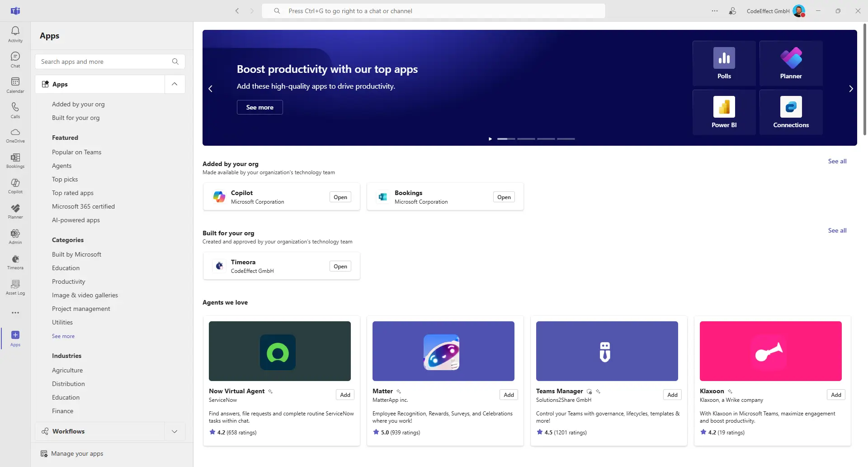Open the Connections app tile
The image size is (868, 467).
point(791,112)
